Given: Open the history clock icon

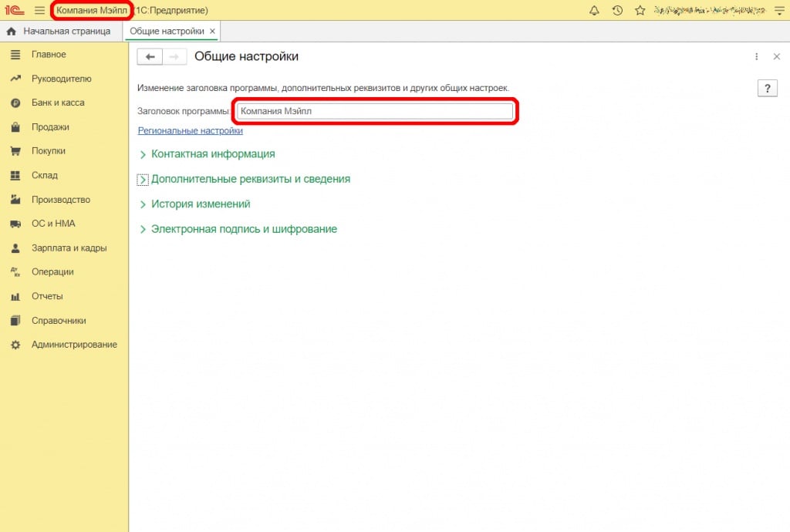Looking at the screenshot, I should [617, 10].
